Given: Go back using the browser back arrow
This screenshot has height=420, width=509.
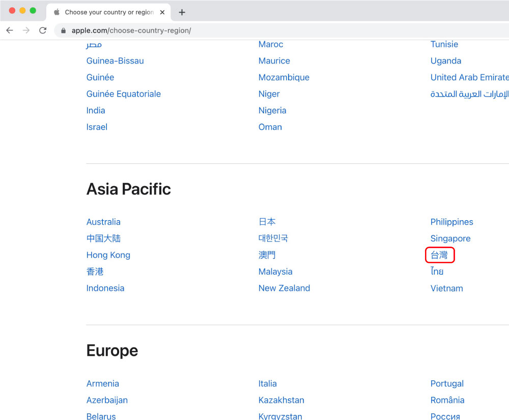Looking at the screenshot, I should pos(10,31).
